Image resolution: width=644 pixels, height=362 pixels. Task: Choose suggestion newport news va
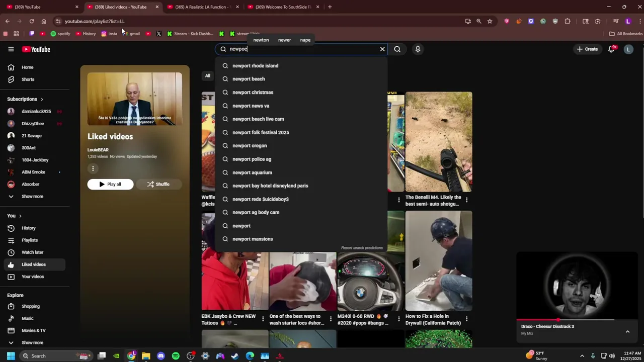301,106
